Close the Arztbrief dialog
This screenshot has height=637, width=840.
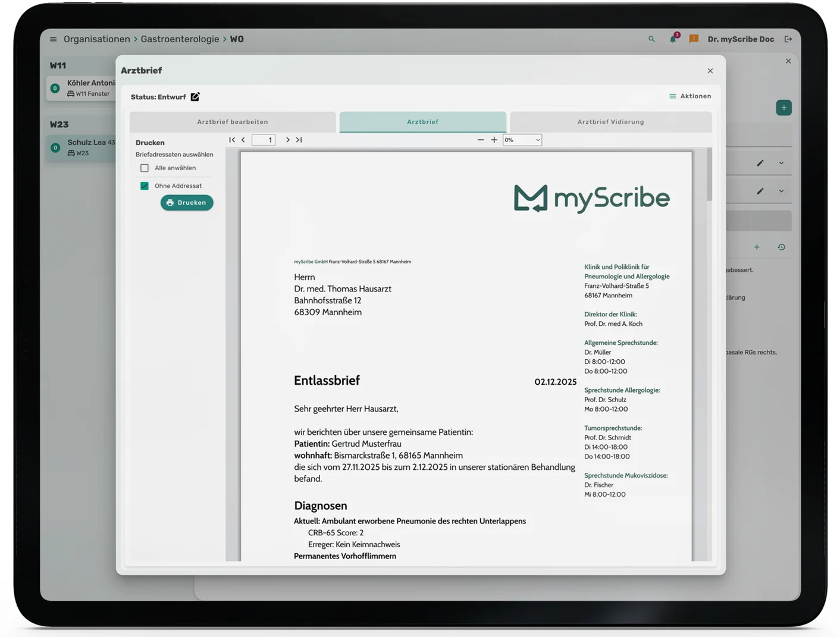coord(710,71)
